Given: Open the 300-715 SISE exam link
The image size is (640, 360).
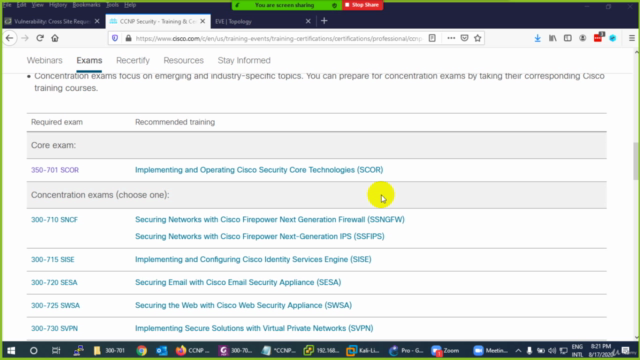Looking at the screenshot, I should pyautogui.click(x=53, y=260).
